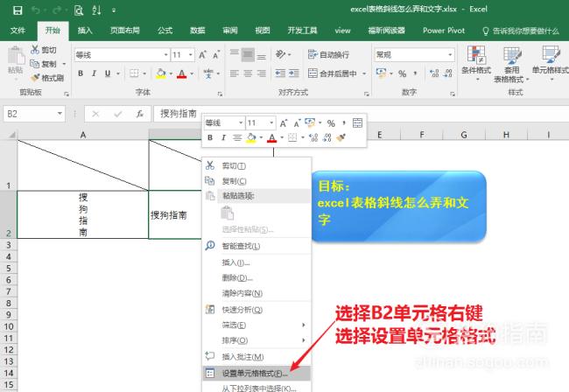Click the ribbon borders icon
The height and width of the screenshot is (392, 569).
[x=134, y=73]
